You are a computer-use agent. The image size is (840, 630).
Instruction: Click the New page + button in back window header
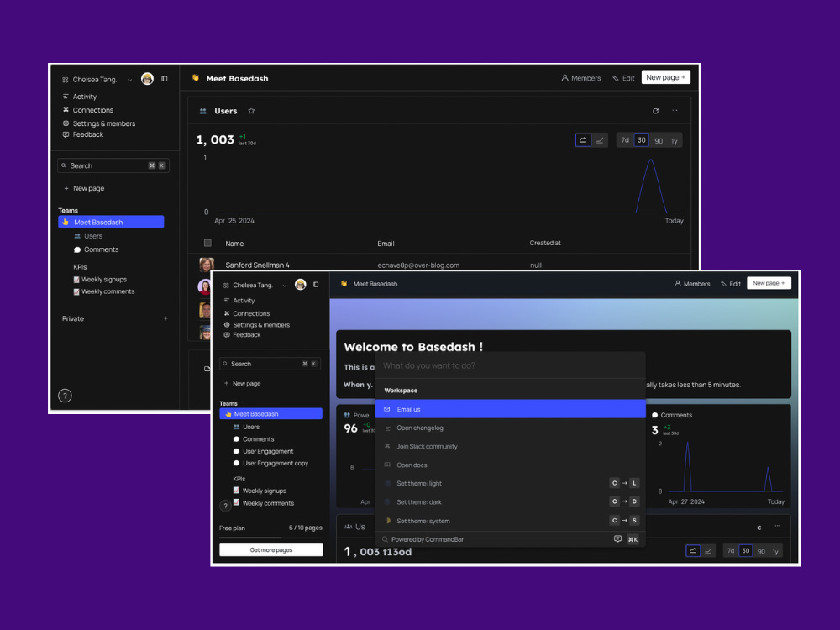(666, 77)
